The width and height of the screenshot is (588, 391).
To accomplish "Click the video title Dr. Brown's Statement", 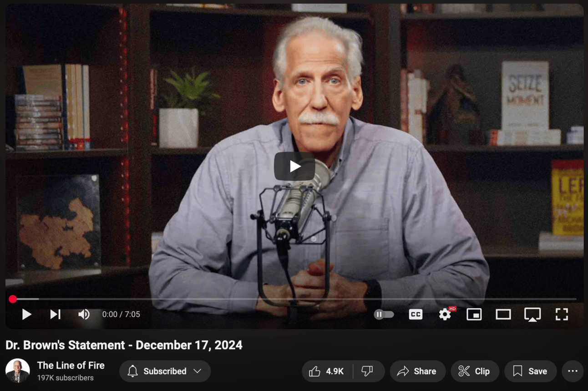I will point(124,345).
